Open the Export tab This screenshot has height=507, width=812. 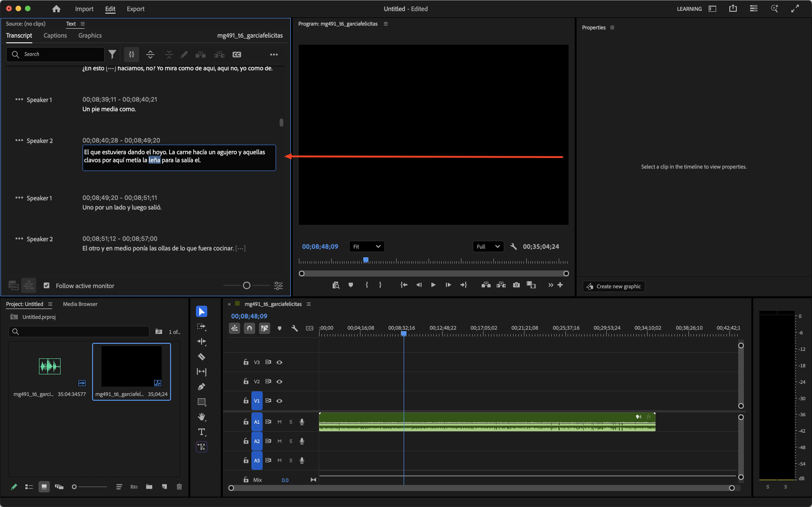coord(135,9)
